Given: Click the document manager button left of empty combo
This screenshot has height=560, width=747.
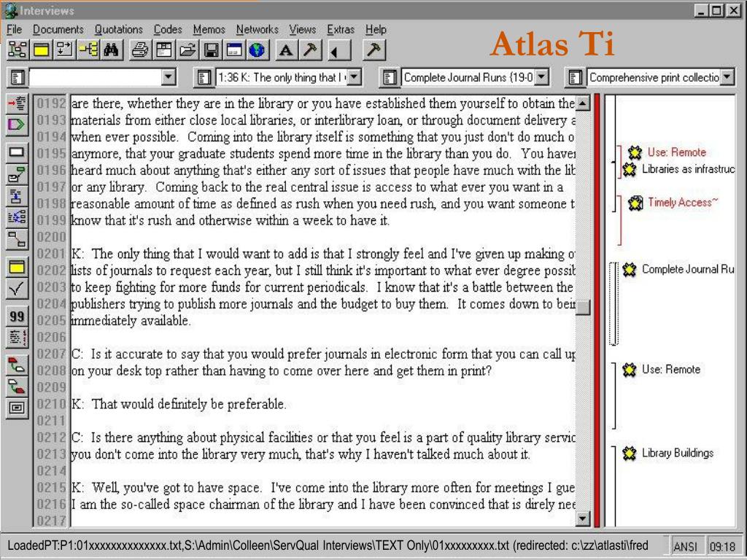Looking at the screenshot, I should click(18, 77).
